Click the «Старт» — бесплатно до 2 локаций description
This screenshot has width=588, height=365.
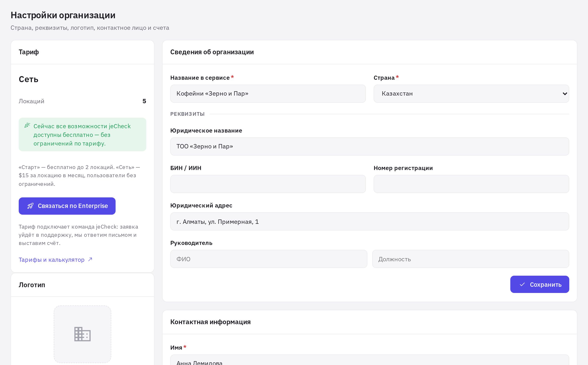79,176
